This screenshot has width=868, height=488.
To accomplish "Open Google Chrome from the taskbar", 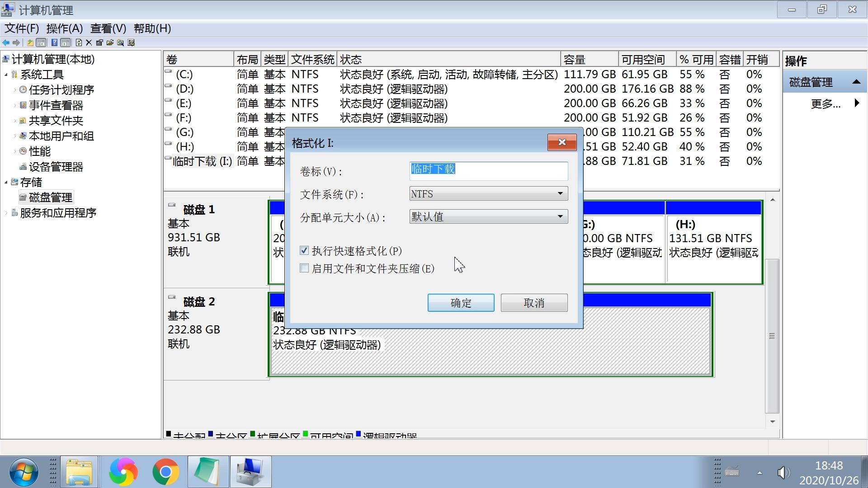I will pyautogui.click(x=165, y=471).
